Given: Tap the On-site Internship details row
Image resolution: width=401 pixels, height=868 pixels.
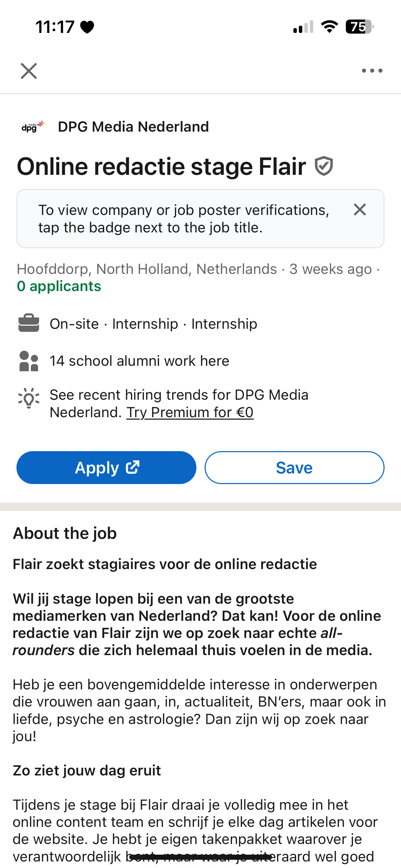Looking at the screenshot, I should click(x=153, y=324).
